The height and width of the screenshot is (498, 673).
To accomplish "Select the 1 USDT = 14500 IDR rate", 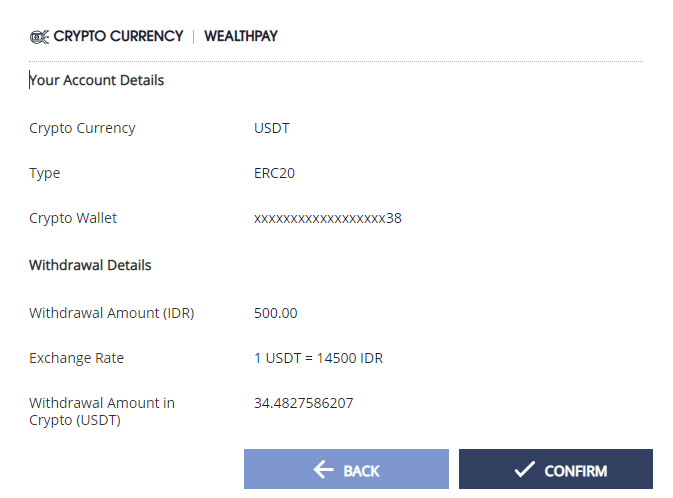I will click(x=318, y=358).
